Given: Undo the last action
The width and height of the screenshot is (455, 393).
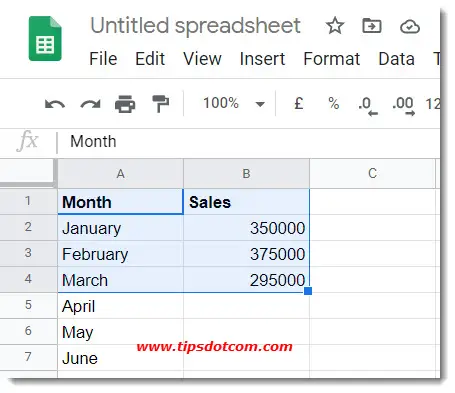Looking at the screenshot, I should click(55, 104).
